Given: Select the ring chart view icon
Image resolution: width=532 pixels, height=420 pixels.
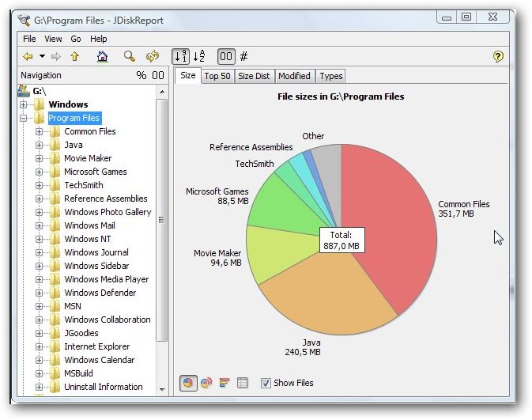Looking at the screenshot, I should coord(206,383).
